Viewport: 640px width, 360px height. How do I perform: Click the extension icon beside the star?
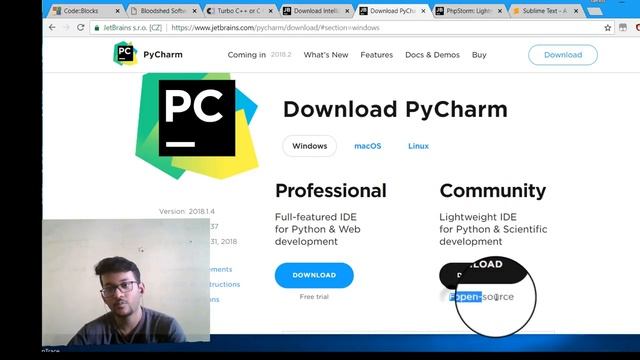click(623, 27)
